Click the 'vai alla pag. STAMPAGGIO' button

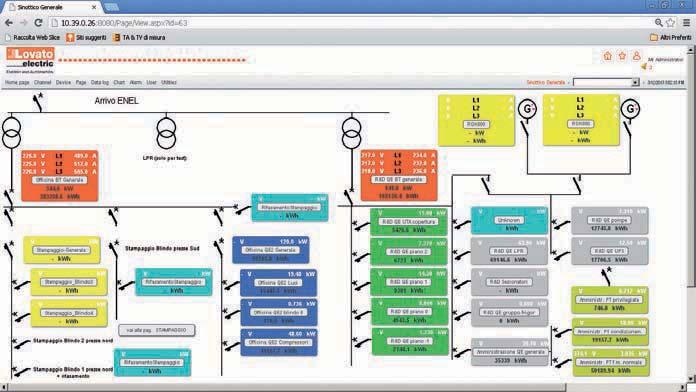(x=157, y=330)
